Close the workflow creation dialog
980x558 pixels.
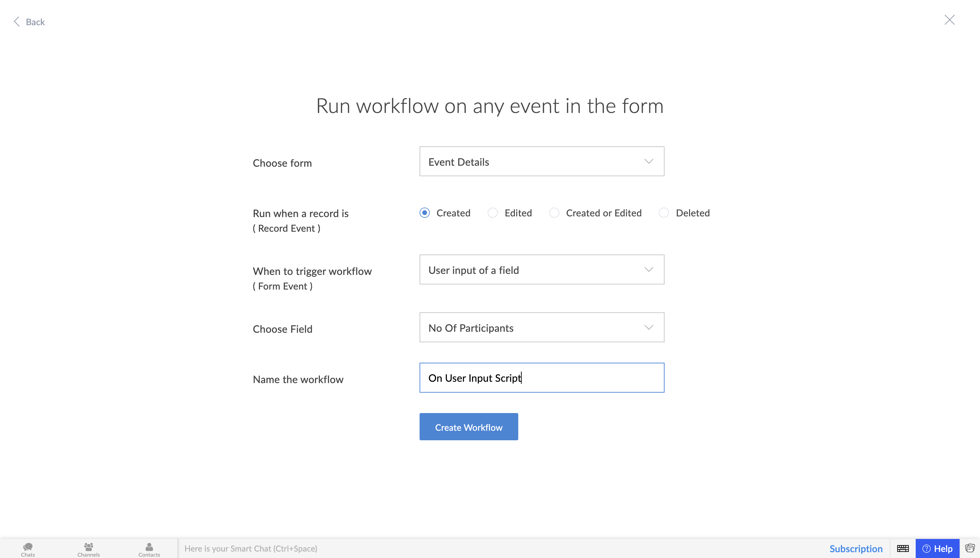click(x=949, y=20)
